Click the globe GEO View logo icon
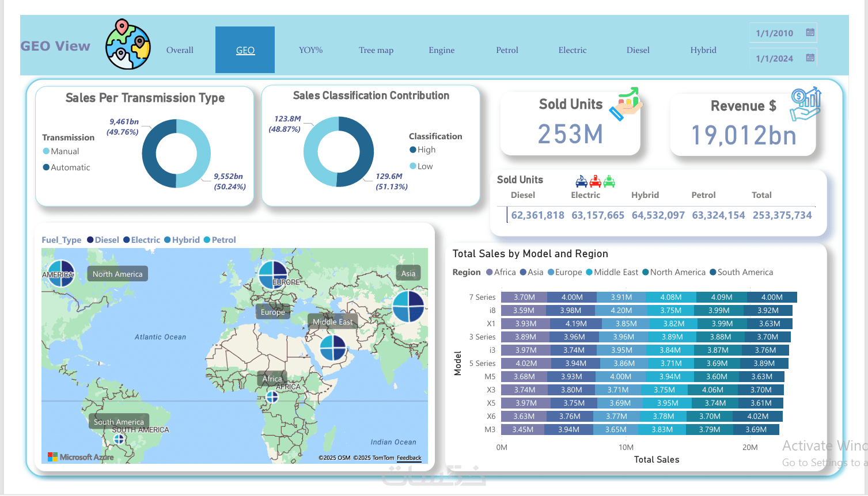This screenshot has width=868, height=496. click(x=128, y=44)
